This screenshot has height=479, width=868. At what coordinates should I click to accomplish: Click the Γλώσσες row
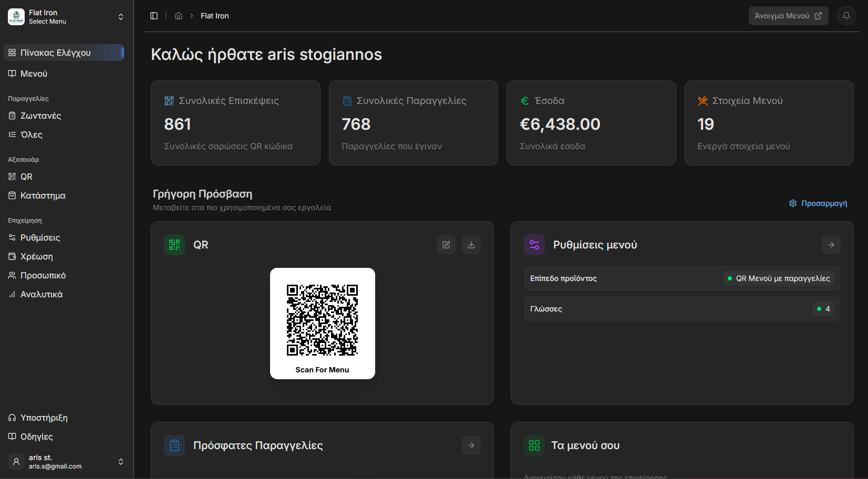coord(682,309)
